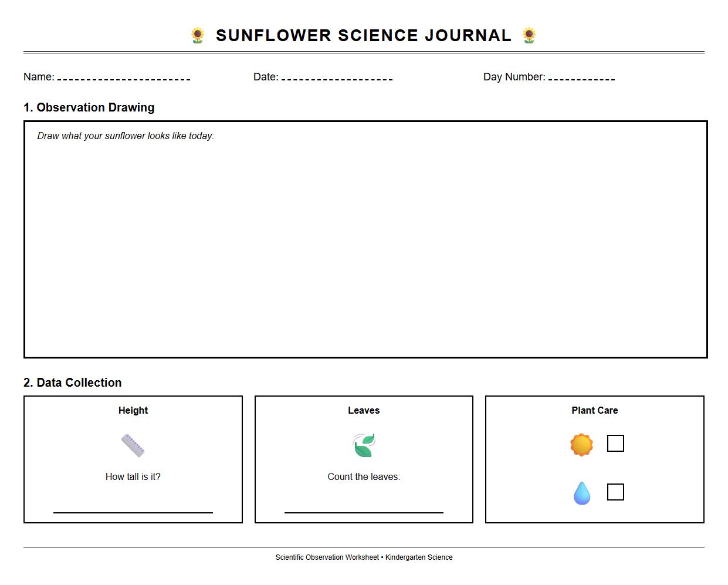Toggle the sunlight checkbox in Plant Care
The height and width of the screenshot is (585, 728).
point(615,444)
